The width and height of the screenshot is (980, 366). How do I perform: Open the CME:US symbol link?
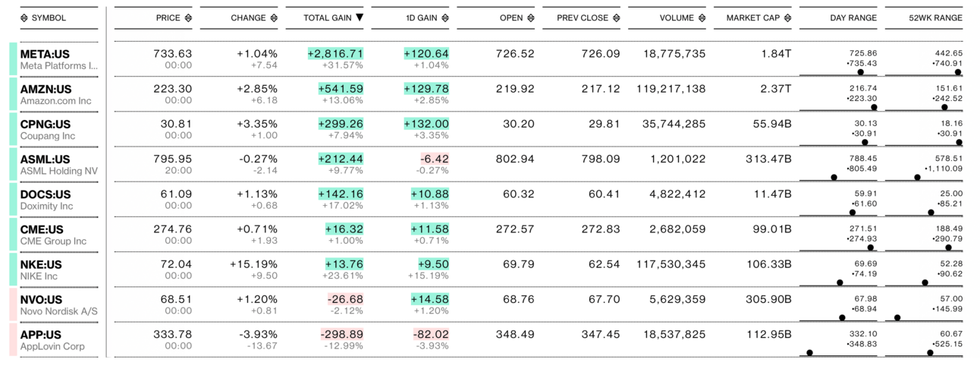pos(42,229)
